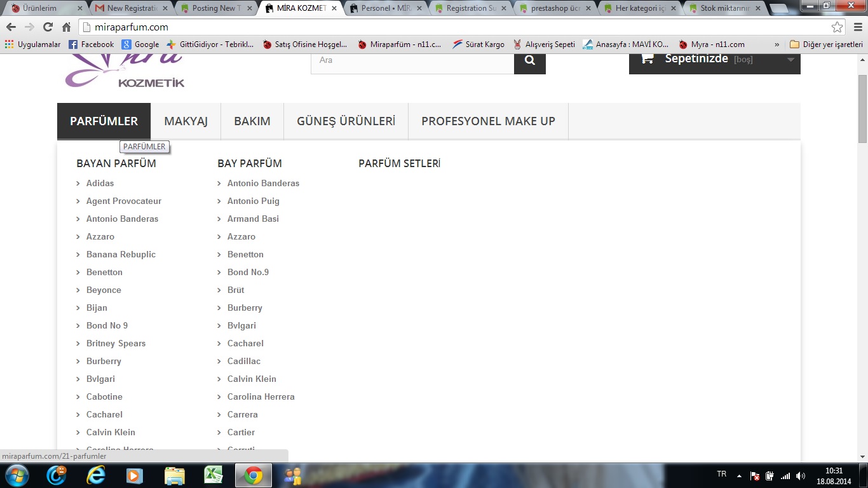Click the volume speaker tray icon

click(x=801, y=475)
